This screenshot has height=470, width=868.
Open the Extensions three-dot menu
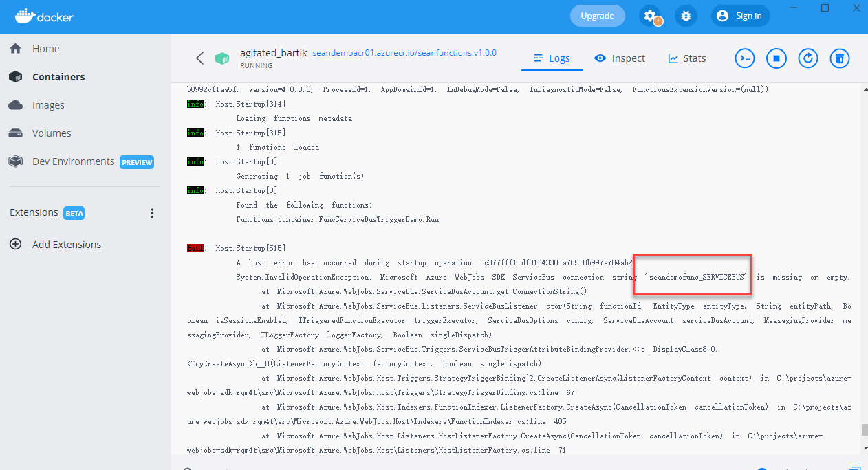point(153,213)
